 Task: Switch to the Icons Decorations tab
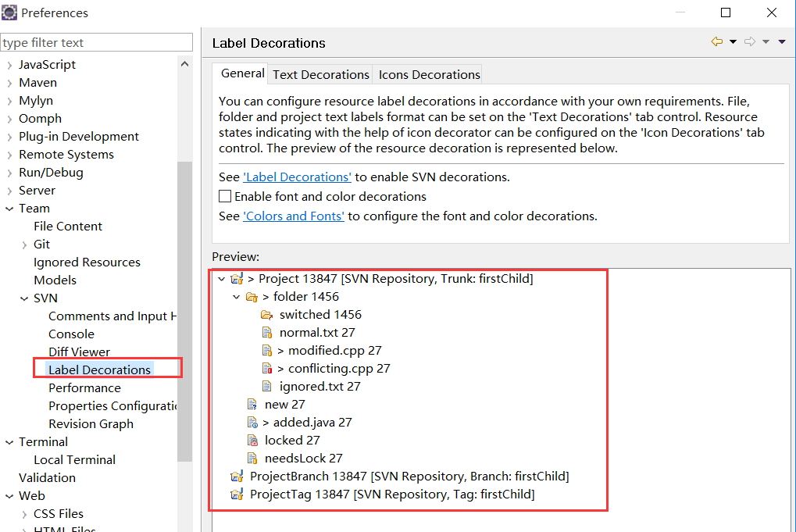[x=429, y=75]
